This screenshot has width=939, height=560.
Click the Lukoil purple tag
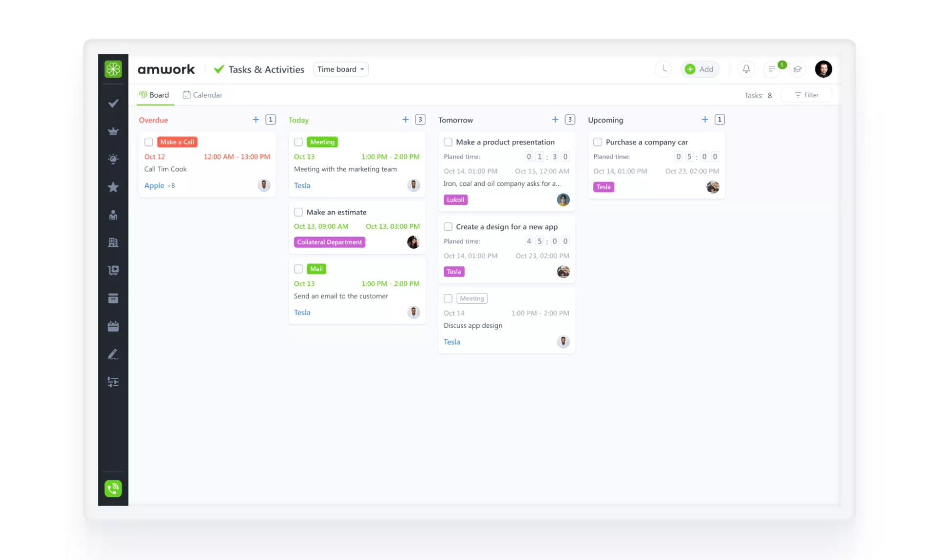(x=455, y=200)
